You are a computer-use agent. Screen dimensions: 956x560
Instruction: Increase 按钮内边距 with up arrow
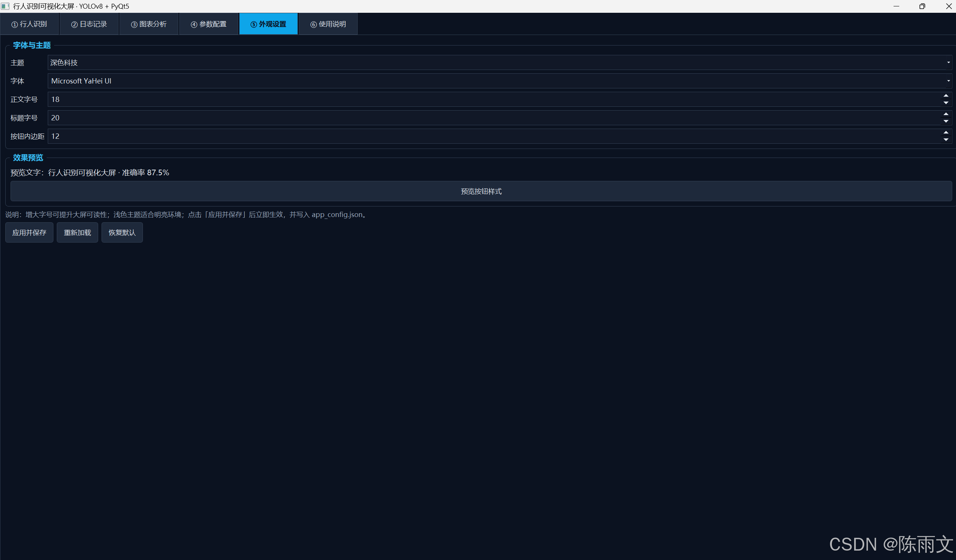pyautogui.click(x=946, y=132)
